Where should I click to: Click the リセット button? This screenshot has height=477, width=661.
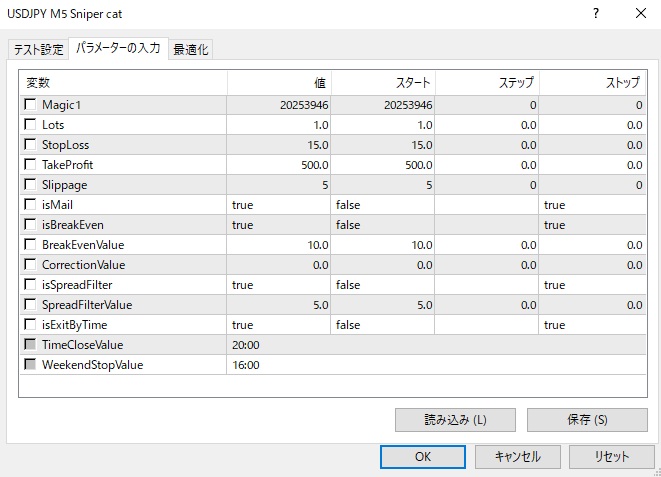click(612, 456)
